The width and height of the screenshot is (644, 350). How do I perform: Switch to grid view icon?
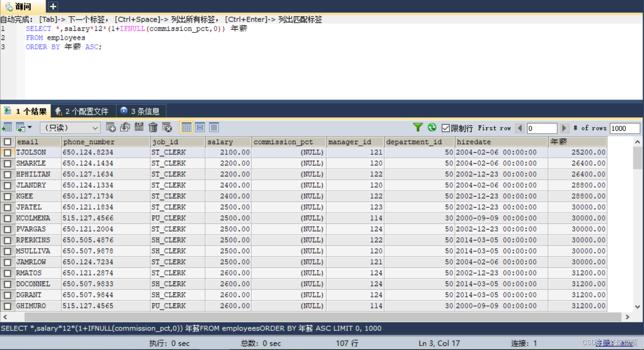[x=186, y=127]
